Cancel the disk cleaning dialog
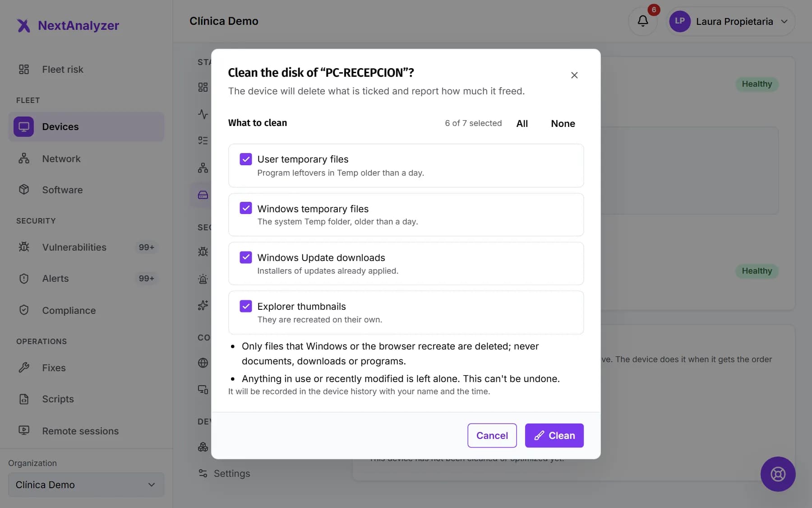The height and width of the screenshot is (508, 812). (492, 435)
